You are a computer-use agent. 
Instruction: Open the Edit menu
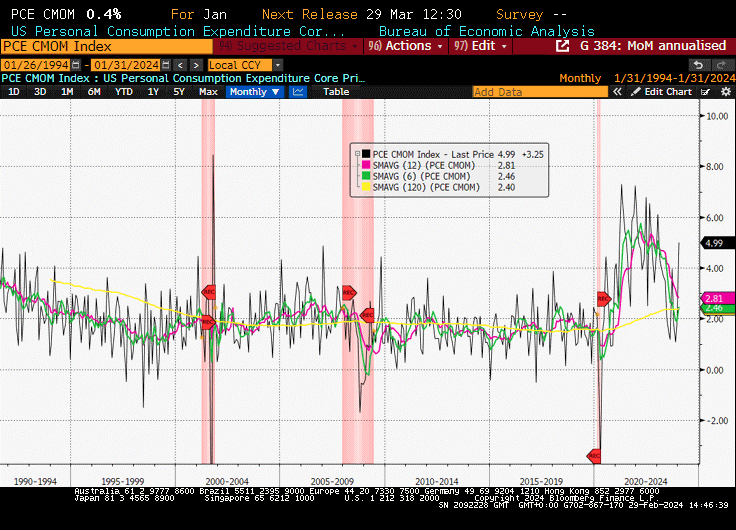(481, 46)
